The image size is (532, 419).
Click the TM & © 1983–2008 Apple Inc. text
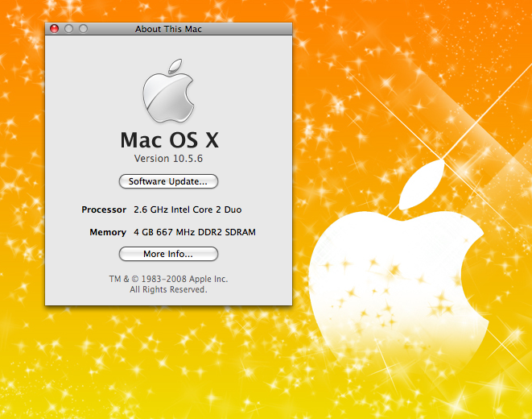(x=168, y=279)
